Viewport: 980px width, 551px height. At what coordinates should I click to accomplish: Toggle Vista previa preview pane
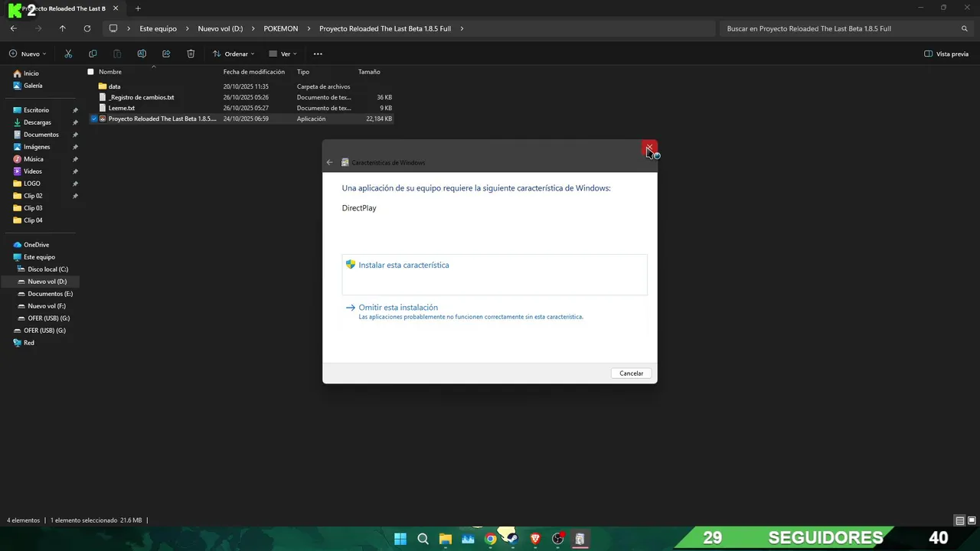(x=946, y=54)
